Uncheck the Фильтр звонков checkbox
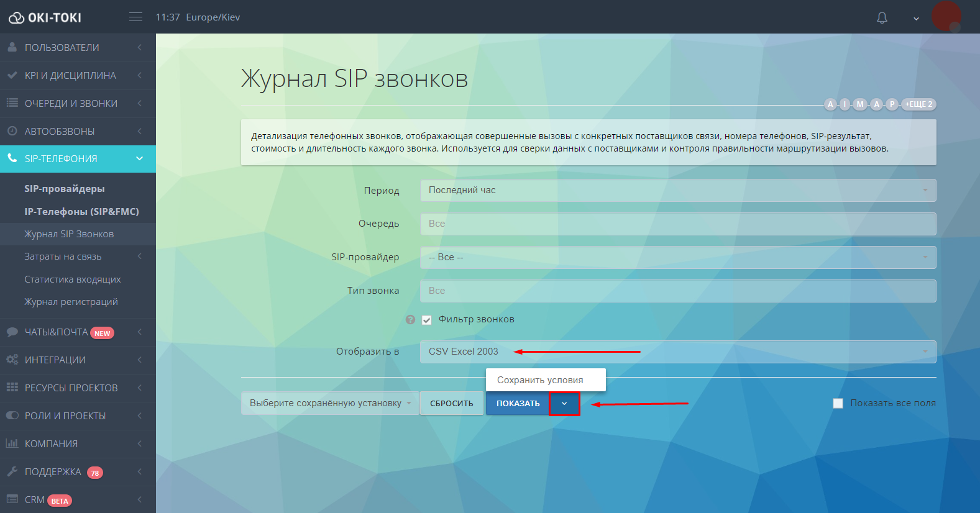This screenshot has width=980, height=513. coord(427,320)
